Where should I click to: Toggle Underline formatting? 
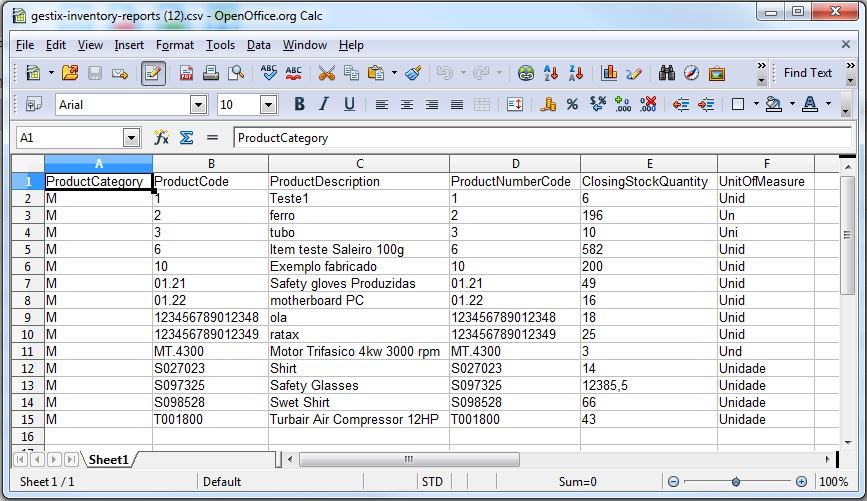pos(349,104)
